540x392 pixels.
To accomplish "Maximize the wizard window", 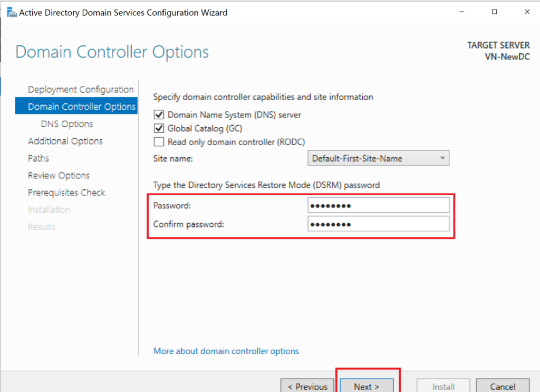I will pyautogui.click(x=494, y=12).
